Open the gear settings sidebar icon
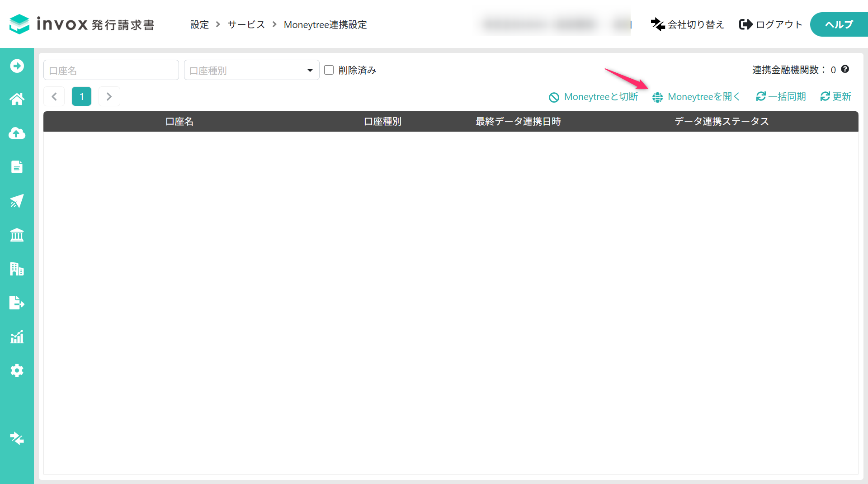 point(17,370)
